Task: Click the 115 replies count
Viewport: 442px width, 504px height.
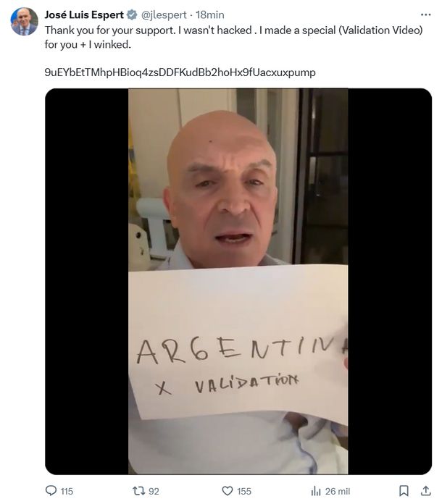Action: [x=67, y=491]
